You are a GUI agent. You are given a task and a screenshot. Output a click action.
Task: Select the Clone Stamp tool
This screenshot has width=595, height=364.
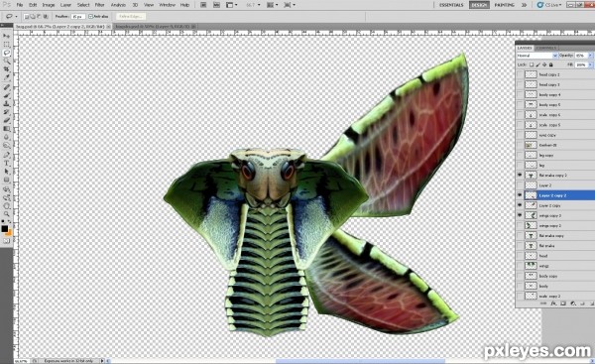pyautogui.click(x=7, y=103)
